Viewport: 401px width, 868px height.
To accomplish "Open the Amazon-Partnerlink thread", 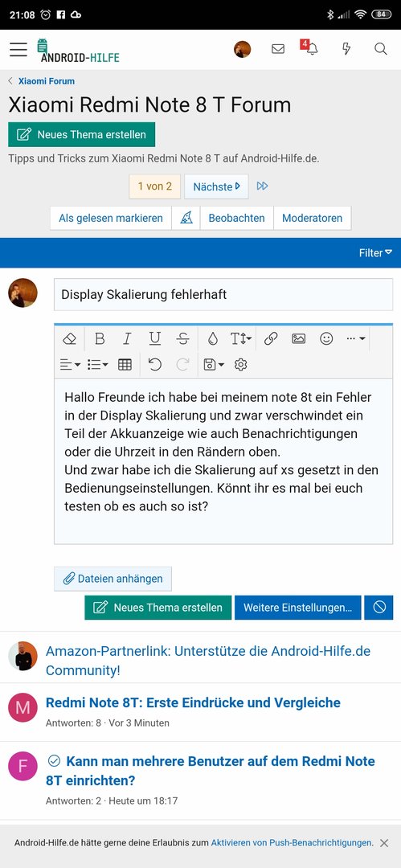I will (x=207, y=661).
